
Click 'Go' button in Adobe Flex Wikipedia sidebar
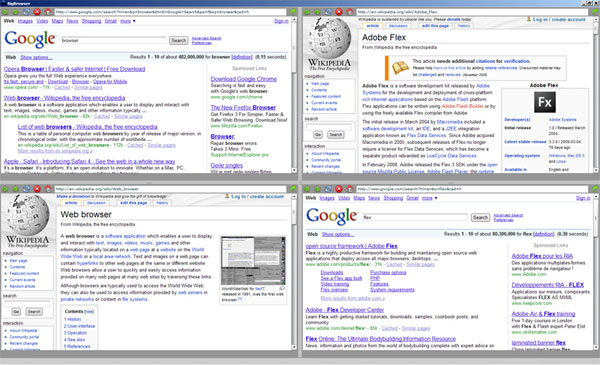coord(318,135)
